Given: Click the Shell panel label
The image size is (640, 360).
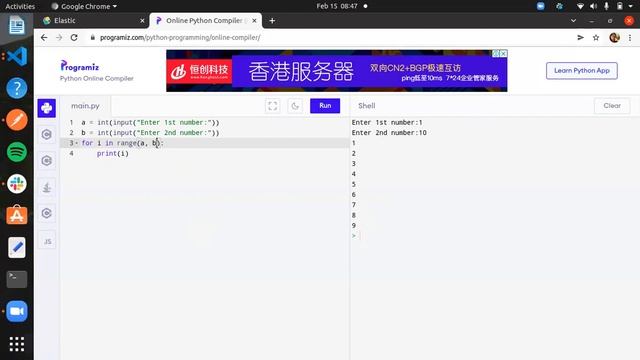Looking at the screenshot, I should 367,106.
